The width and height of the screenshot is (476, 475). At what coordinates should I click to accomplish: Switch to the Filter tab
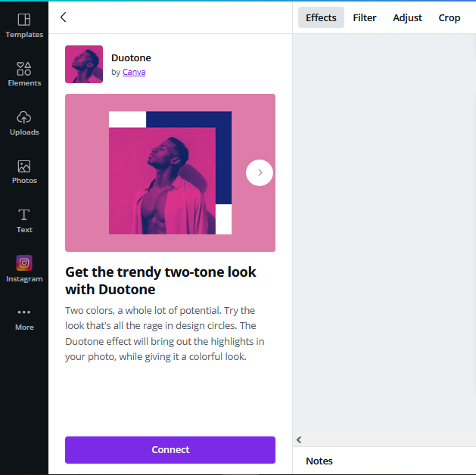tap(364, 17)
